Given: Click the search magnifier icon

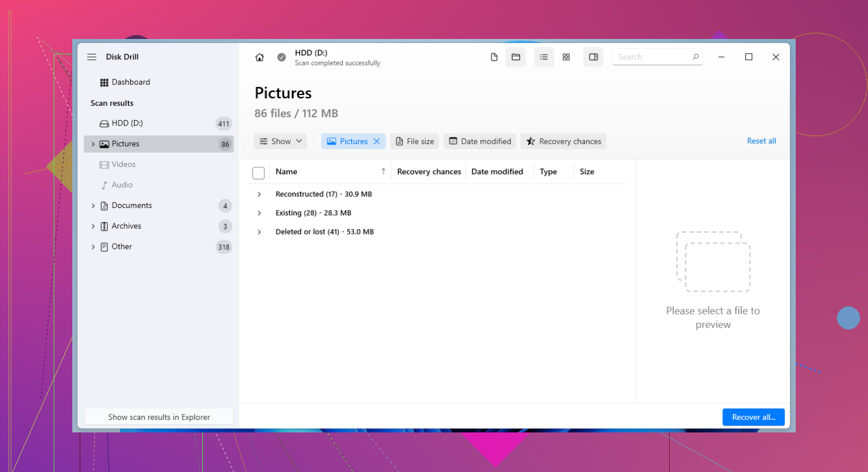Looking at the screenshot, I should pos(696,57).
